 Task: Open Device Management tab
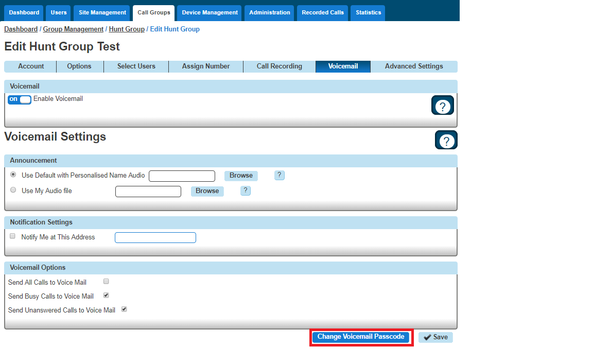[210, 13]
